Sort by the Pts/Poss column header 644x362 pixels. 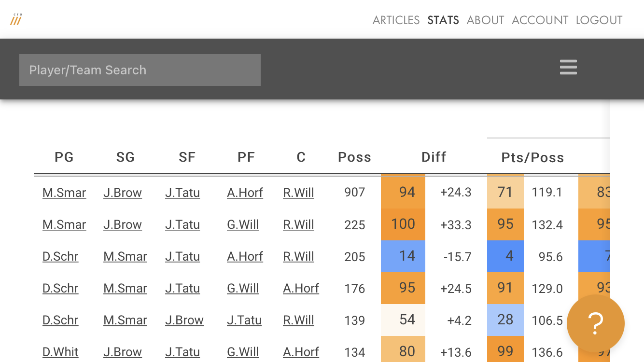pos(532,157)
